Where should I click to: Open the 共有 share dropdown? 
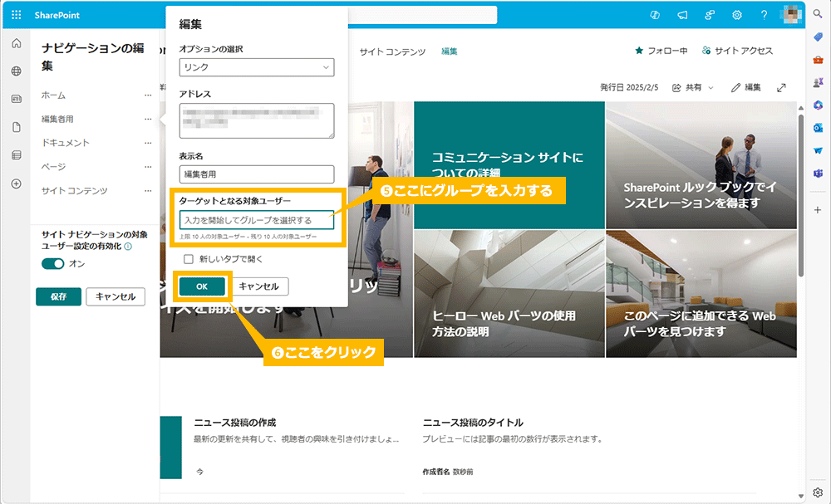[693, 87]
